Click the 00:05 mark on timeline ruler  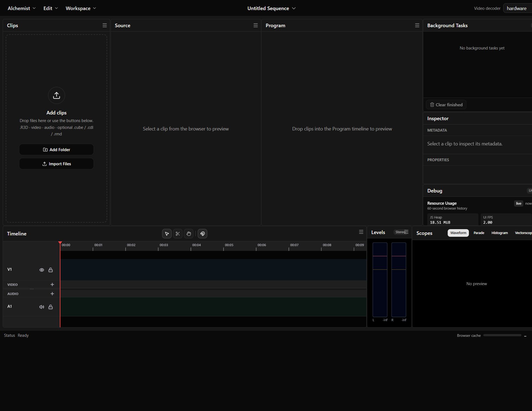pyautogui.click(x=229, y=245)
